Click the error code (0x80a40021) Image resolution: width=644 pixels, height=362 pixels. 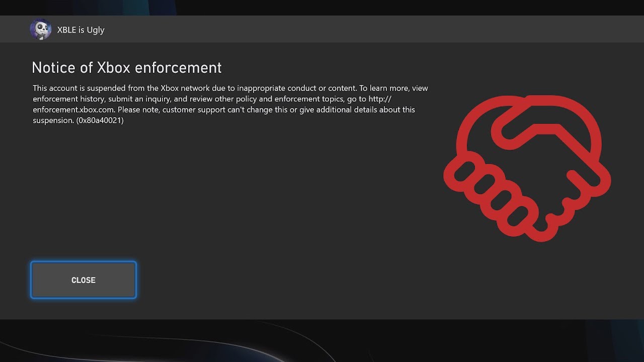100,120
